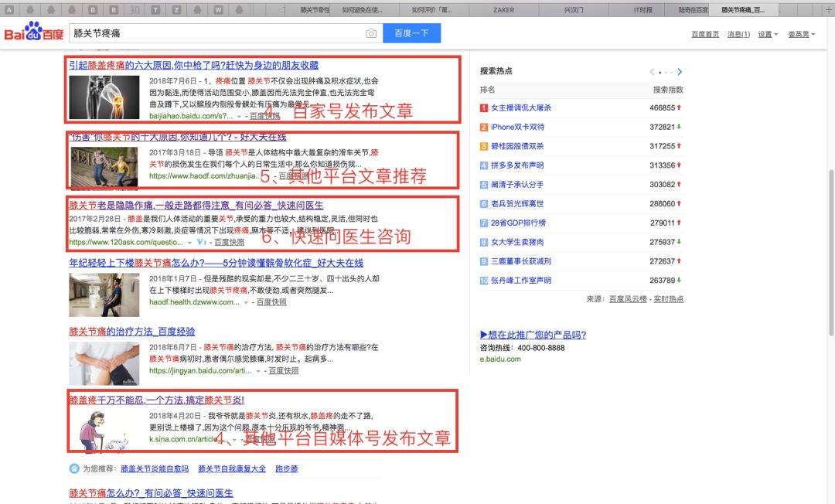835x504 pixels.
Task: Click the smiley icon beside 为您推荐
Action: (73, 468)
